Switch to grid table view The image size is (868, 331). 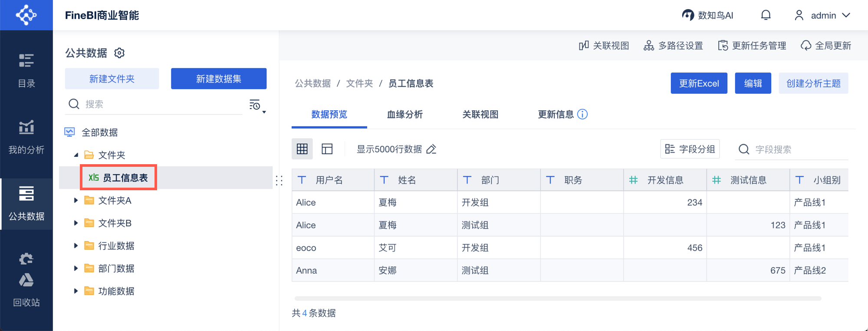click(x=302, y=149)
